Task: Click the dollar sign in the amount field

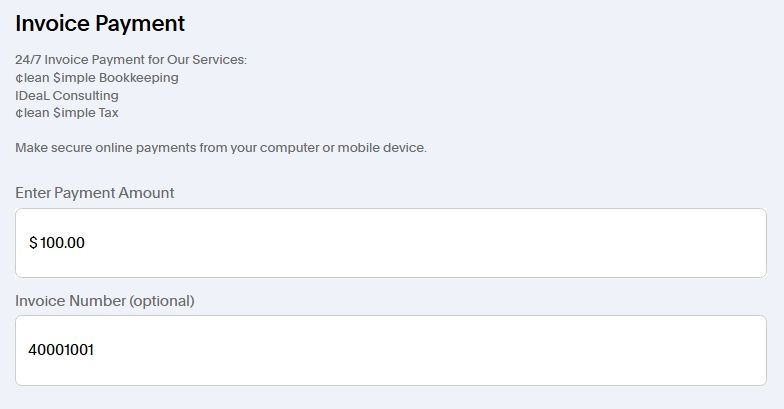Action: (x=33, y=243)
